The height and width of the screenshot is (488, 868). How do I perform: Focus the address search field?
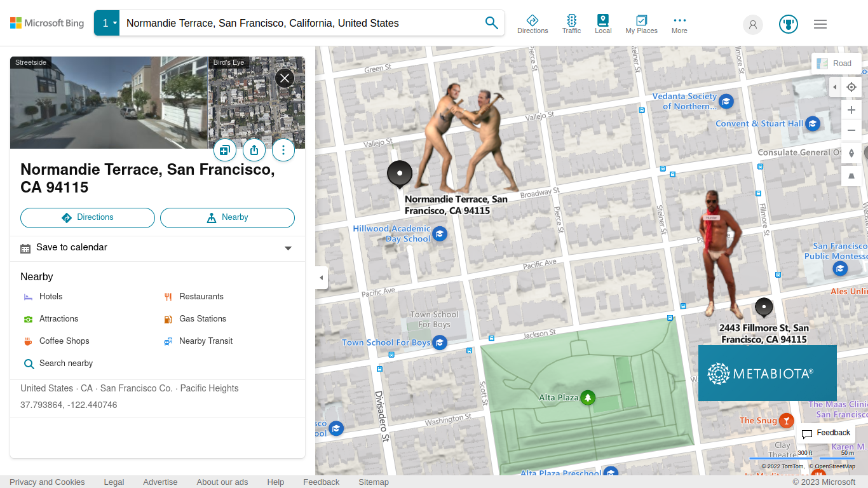pos(299,23)
